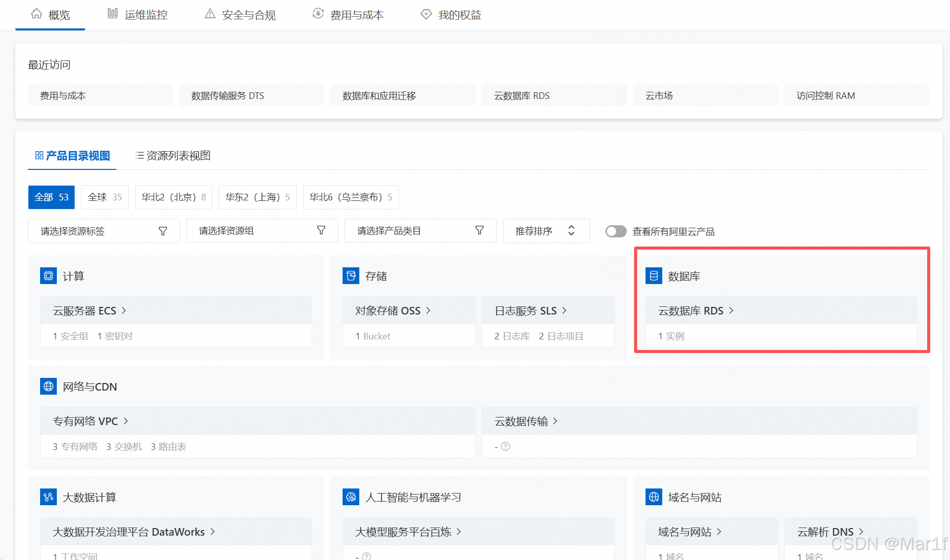
Task: Click '1 Bucket' under 对象存储 OSS
Action: coord(373,336)
